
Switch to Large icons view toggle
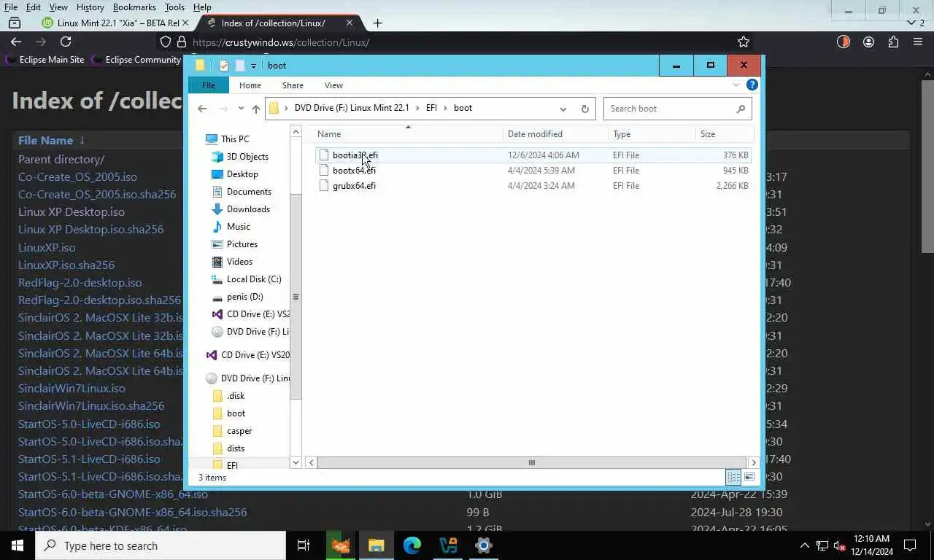coord(749,477)
